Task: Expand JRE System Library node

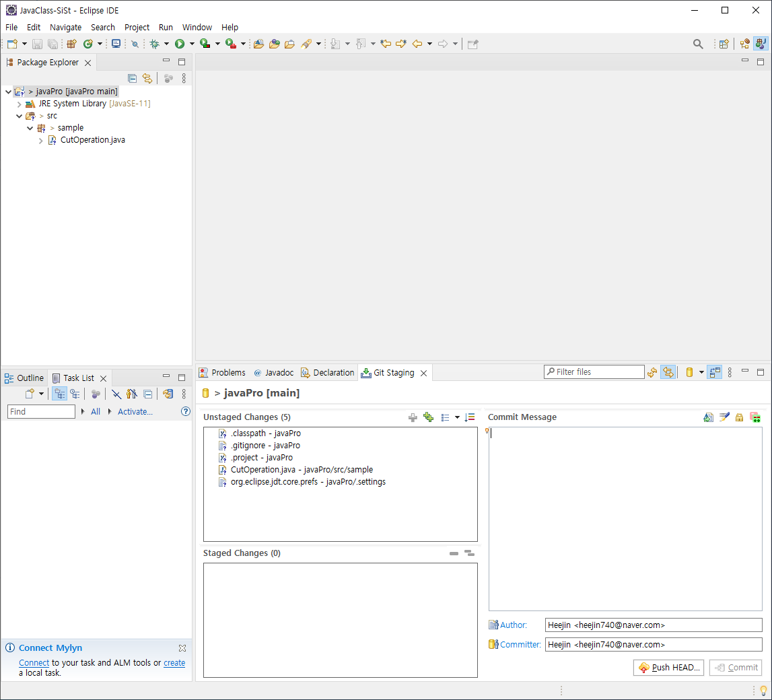Action: point(20,104)
